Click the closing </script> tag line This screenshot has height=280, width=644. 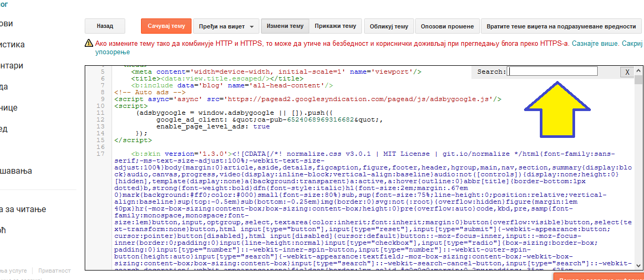[133, 140]
